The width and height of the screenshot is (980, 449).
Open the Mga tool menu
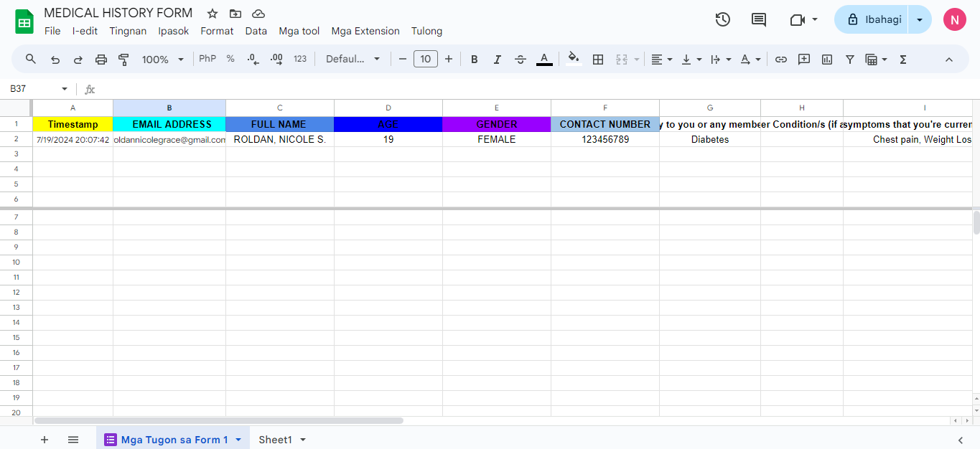click(299, 31)
